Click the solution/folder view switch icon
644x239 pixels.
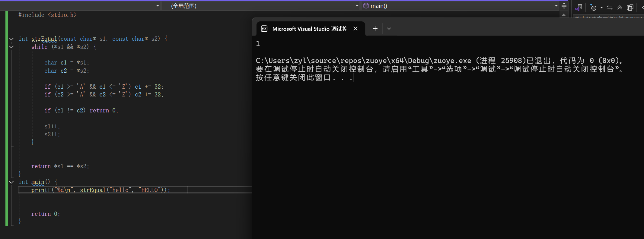[579, 8]
